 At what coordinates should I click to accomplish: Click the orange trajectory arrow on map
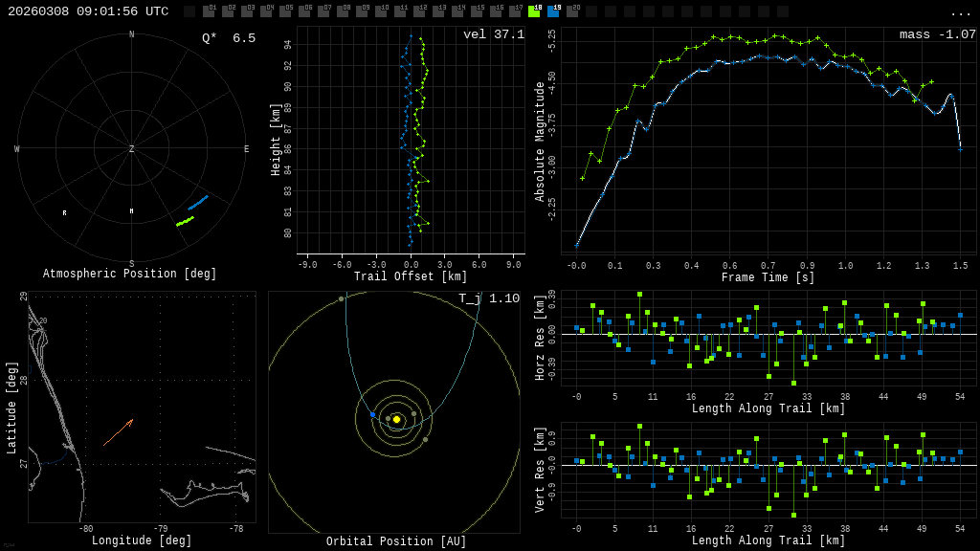118,432
